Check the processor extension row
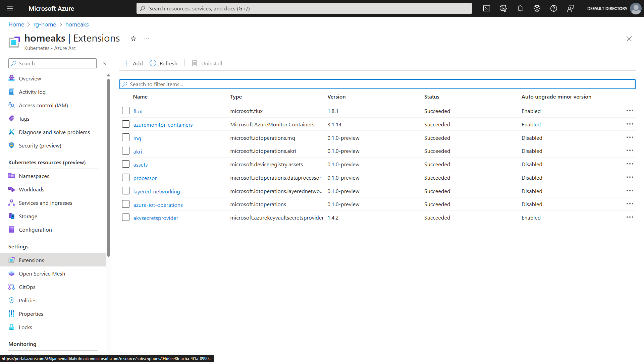The width and height of the screenshot is (644, 362). 126,178
